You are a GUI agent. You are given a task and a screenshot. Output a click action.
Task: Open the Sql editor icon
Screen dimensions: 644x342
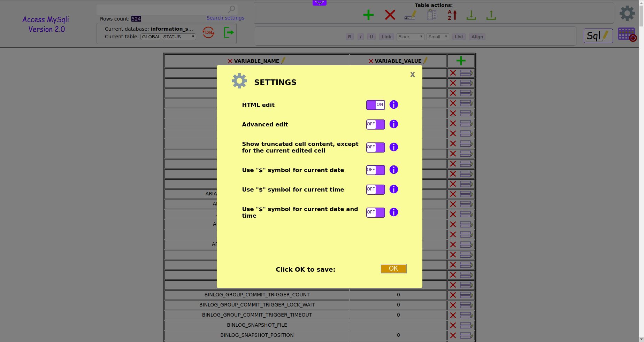point(598,36)
